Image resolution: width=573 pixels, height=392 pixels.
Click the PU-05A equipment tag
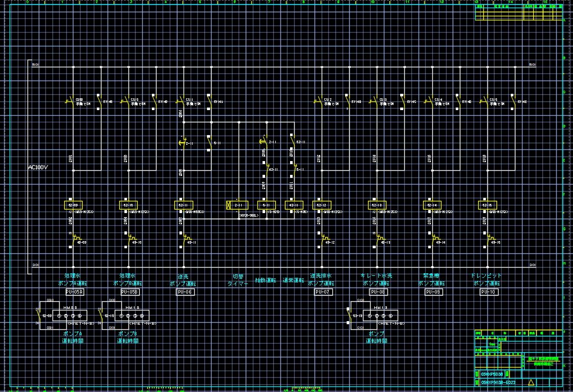74,292
